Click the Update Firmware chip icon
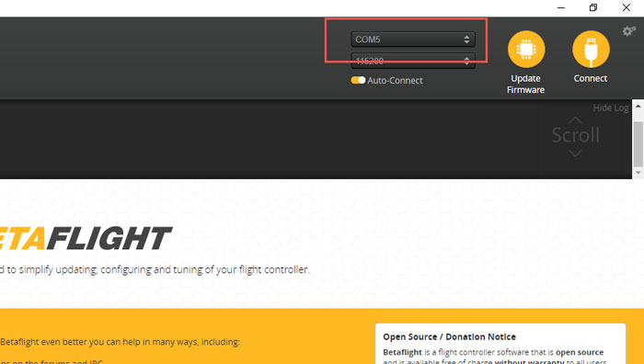644x364 pixels. tap(526, 50)
